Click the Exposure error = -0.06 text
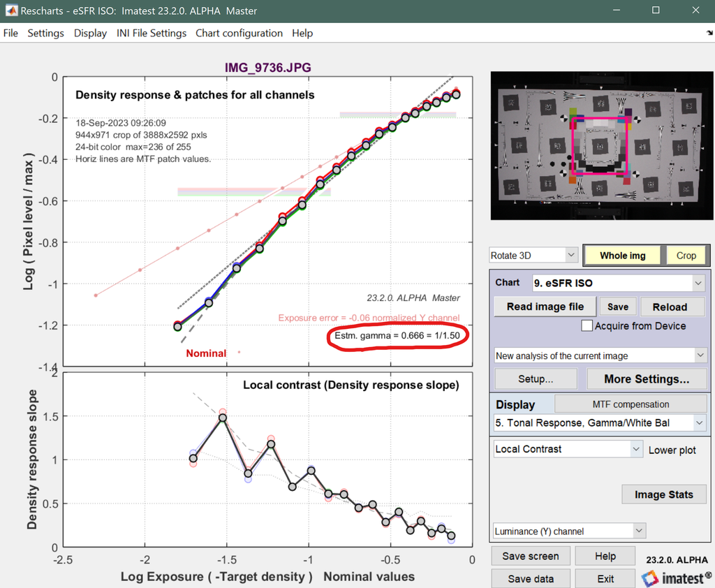715x588 pixels. click(369, 318)
